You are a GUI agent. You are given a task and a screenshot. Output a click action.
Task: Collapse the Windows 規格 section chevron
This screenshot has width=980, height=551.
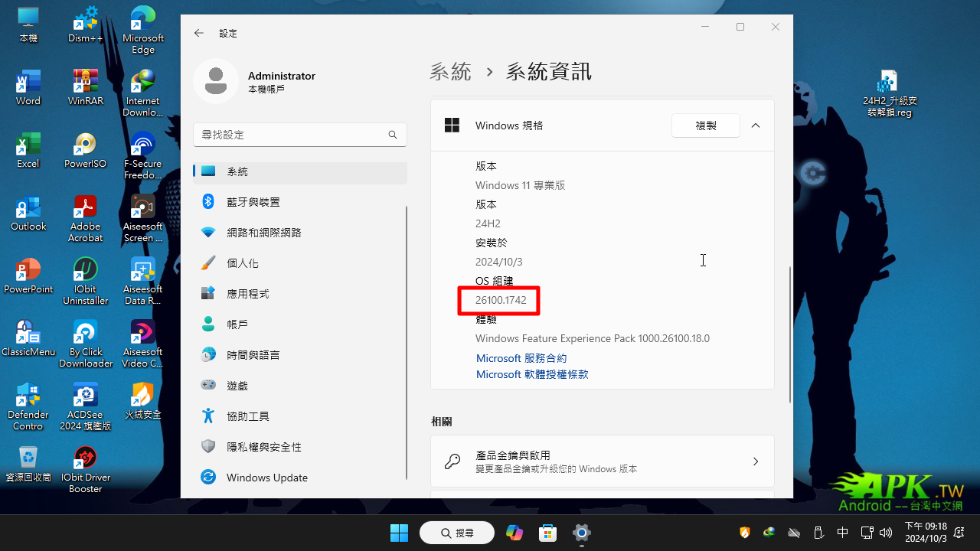point(756,126)
